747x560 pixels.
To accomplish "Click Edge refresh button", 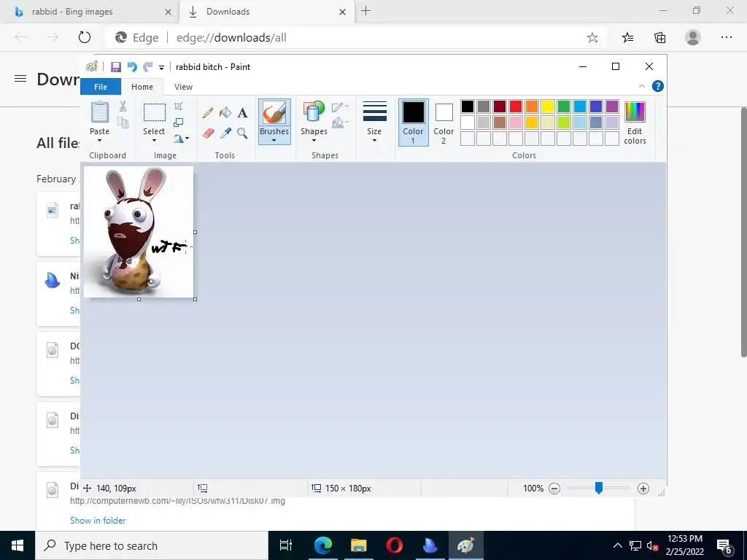I will pyautogui.click(x=85, y=37).
